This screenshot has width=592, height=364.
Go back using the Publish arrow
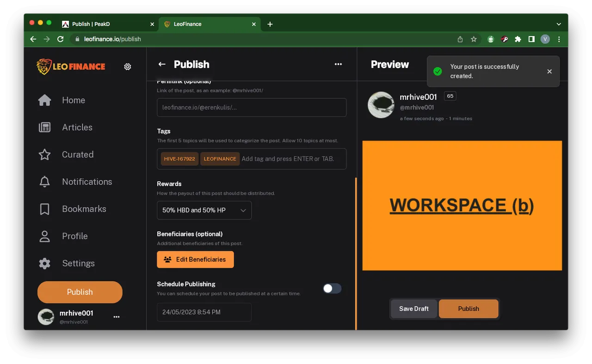pos(162,64)
